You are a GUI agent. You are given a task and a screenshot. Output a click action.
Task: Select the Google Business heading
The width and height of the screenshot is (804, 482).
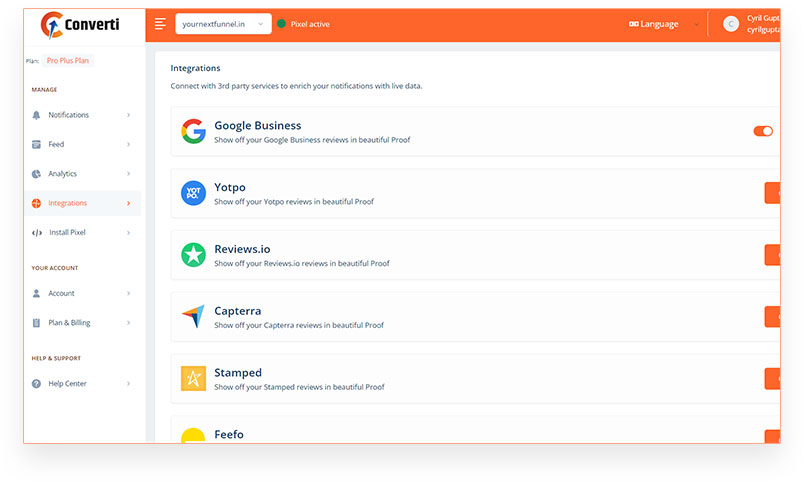coord(258,126)
